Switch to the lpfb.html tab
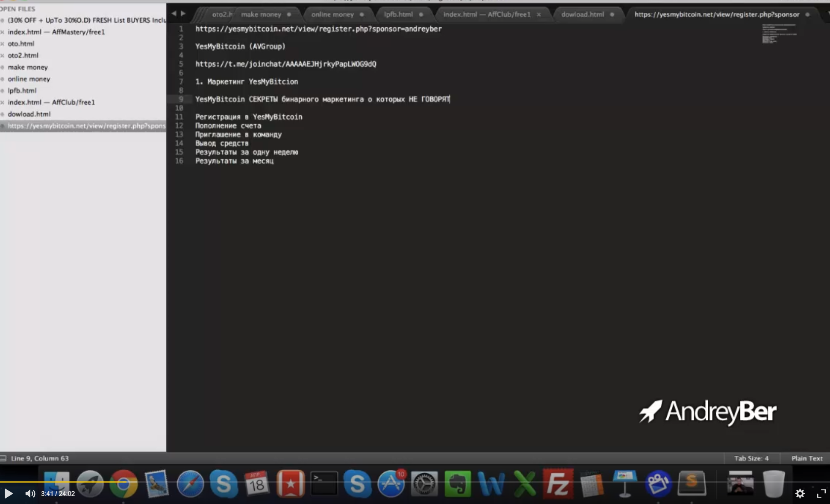The height and width of the screenshot is (504, 830). (x=398, y=15)
